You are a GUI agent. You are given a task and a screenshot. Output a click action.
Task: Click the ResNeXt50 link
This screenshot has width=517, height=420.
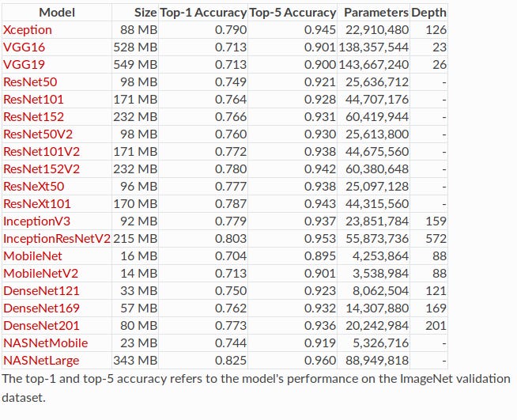[x=33, y=187]
